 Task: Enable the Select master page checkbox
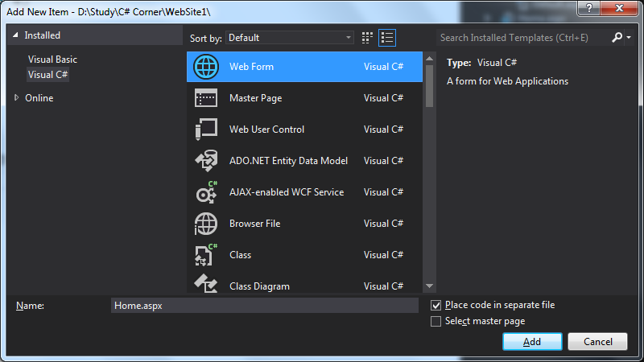coord(436,322)
